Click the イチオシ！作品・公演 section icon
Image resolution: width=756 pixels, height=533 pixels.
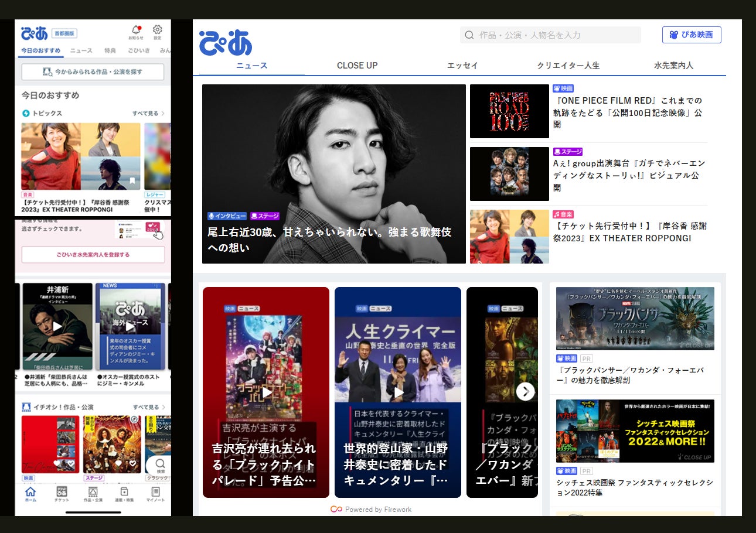pyautogui.click(x=26, y=406)
